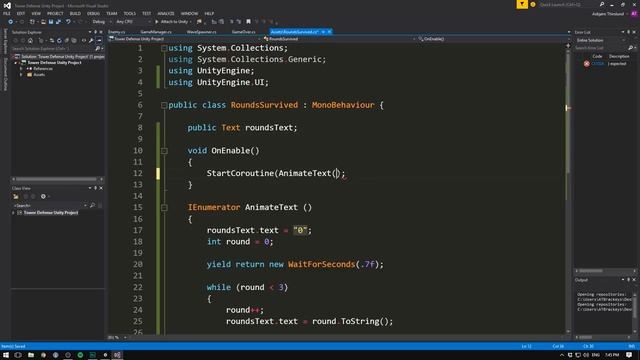Click the user account avatar badge
The image size is (640, 360).
click(634, 14)
